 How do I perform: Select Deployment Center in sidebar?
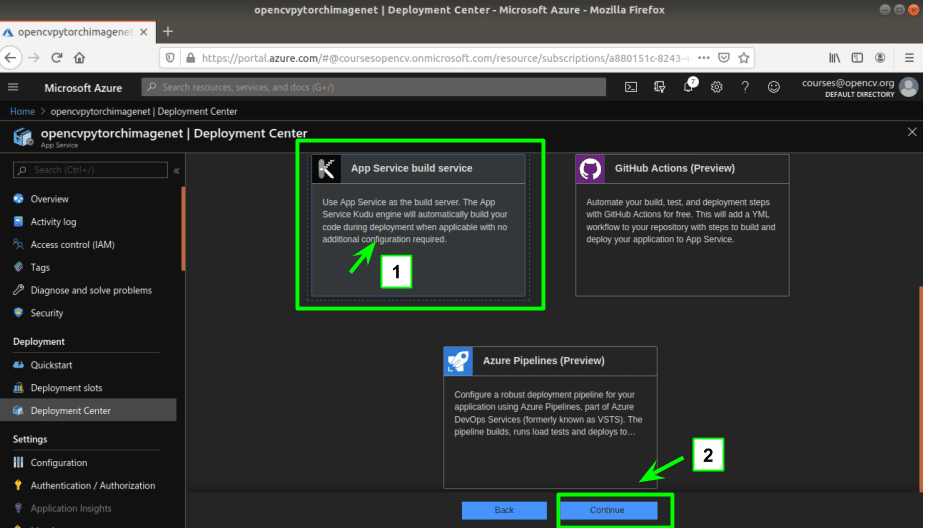pyautogui.click(x=88, y=410)
